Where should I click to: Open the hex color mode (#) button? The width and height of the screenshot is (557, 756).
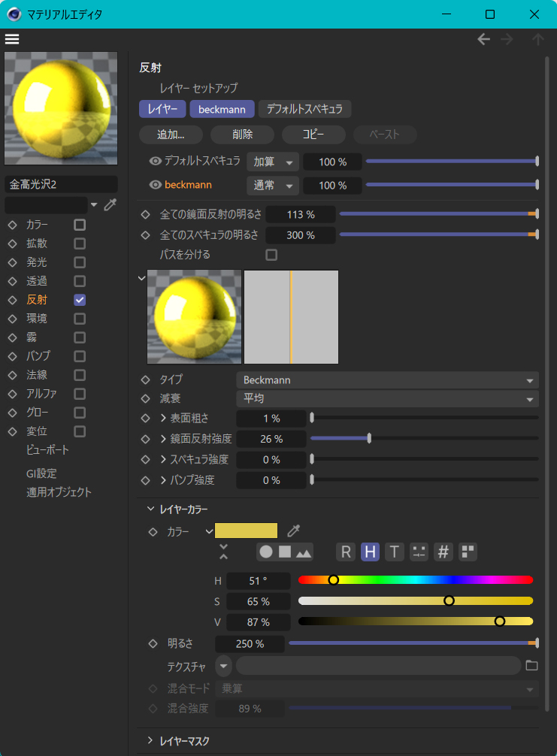(443, 552)
